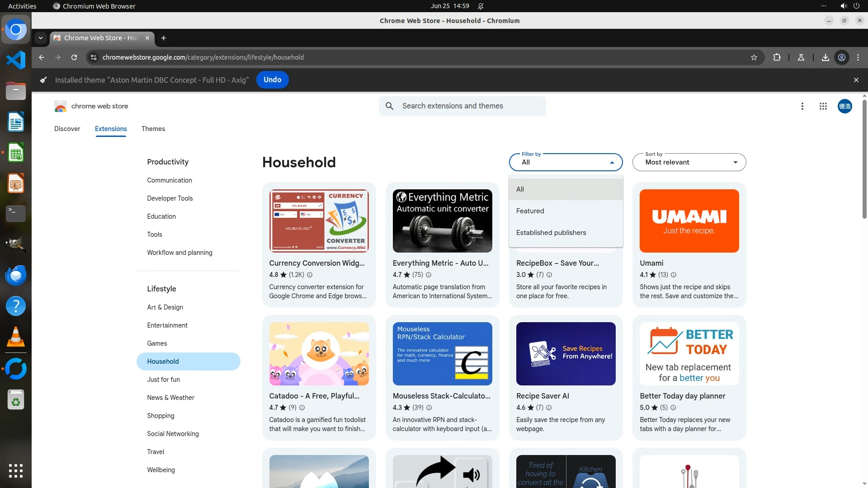868x488 pixels.
Task: Open Chrome Labs flask icon
Action: 801,57
